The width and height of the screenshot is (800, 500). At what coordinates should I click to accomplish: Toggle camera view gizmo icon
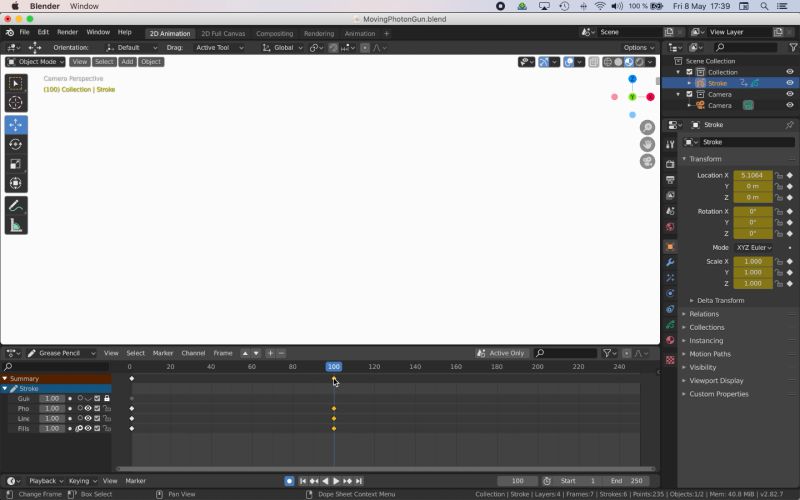(x=647, y=161)
